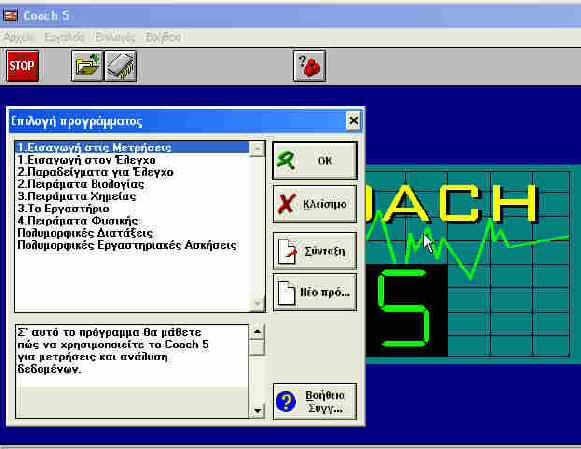Image resolution: width=581 pixels, height=449 pixels.
Task: Open the help question-mark toolbar icon
Action: click(309, 66)
